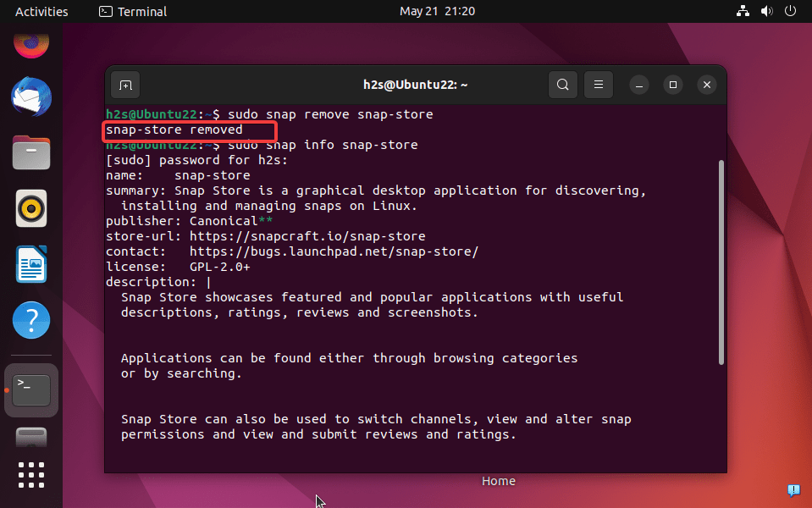The height and width of the screenshot is (508, 812).
Task: Click the 'sudo snap info snap-store' command
Action: [323, 145]
